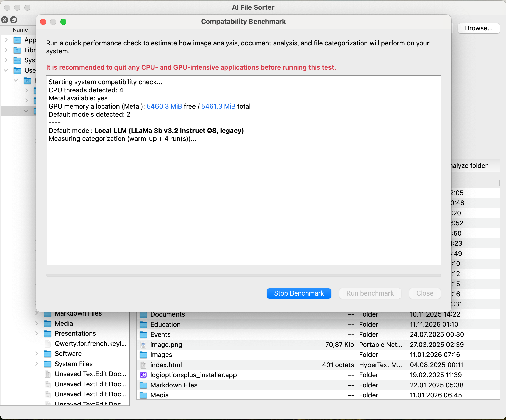Expand the Media folder in tree
This screenshot has height=420, width=506.
coord(37,323)
